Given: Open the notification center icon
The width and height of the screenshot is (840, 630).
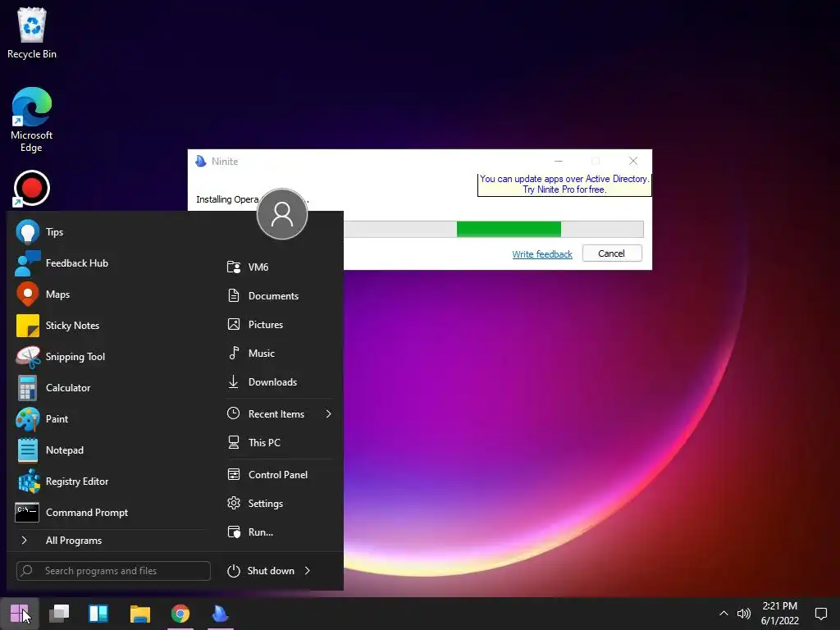Looking at the screenshot, I should pos(820,614).
